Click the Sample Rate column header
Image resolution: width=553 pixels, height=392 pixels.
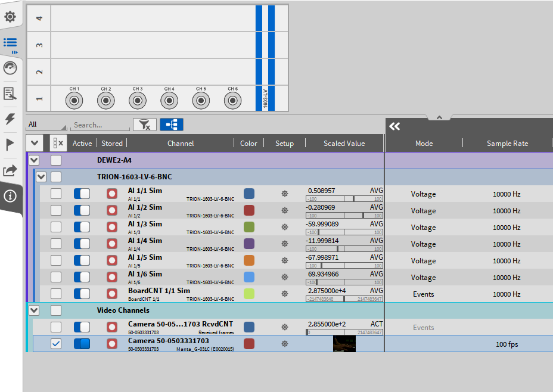pyautogui.click(x=507, y=144)
